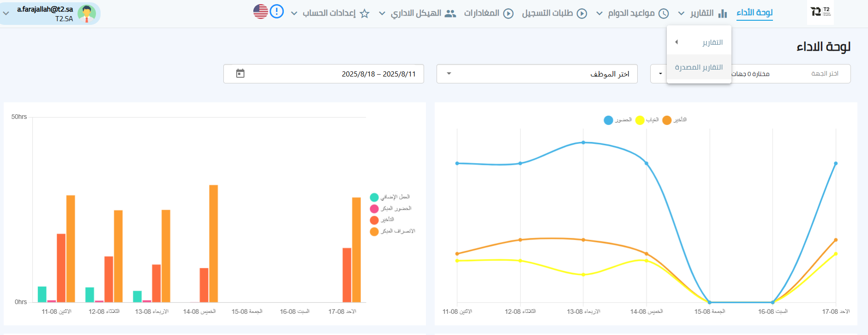Click the user avatar picture
868x335 pixels.
click(x=87, y=13)
